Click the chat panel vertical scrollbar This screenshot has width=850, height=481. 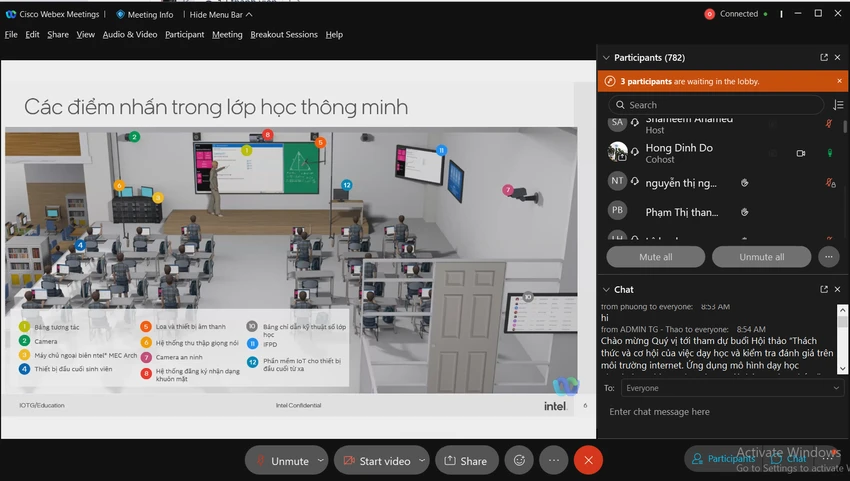click(842, 339)
